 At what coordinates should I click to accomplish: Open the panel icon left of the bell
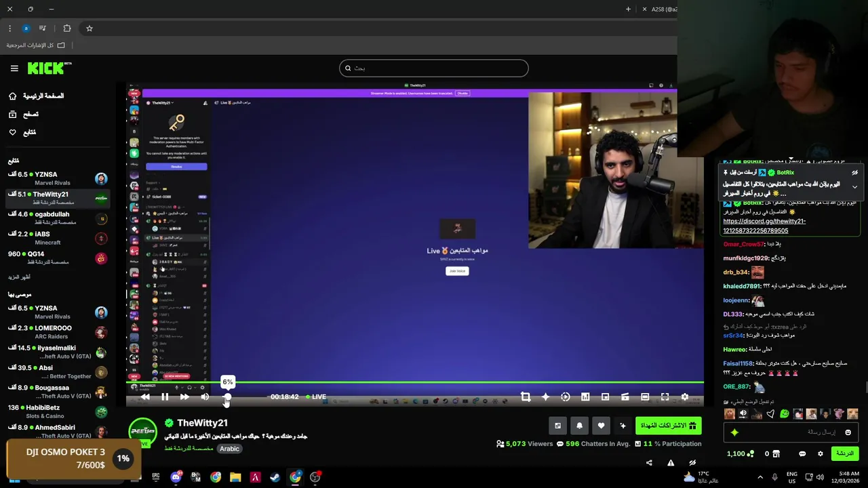[x=557, y=426]
